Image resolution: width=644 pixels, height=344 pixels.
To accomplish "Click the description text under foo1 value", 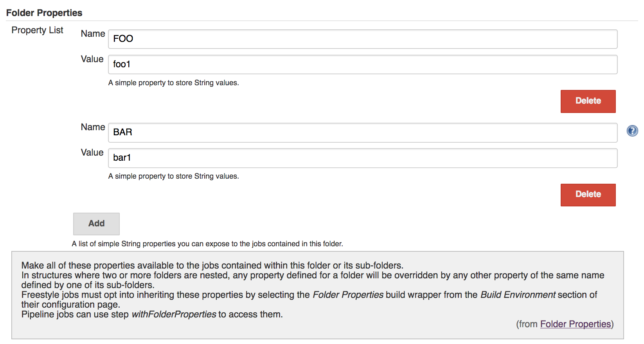I will tap(173, 83).
